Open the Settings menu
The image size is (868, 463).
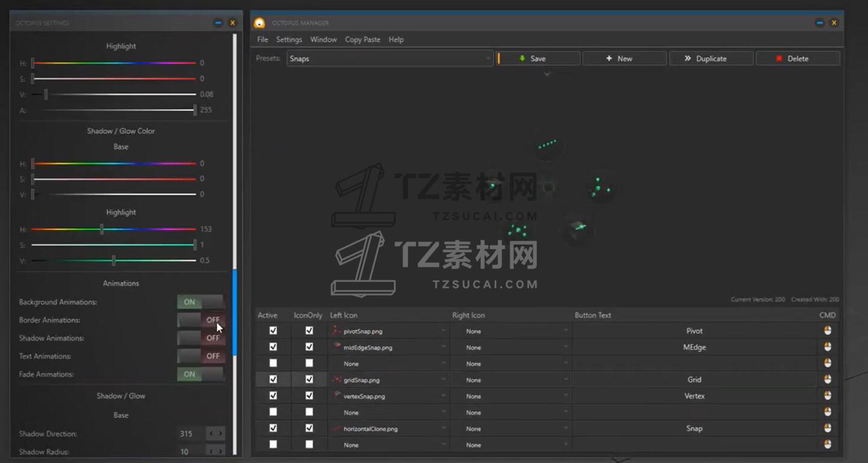pyautogui.click(x=289, y=39)
